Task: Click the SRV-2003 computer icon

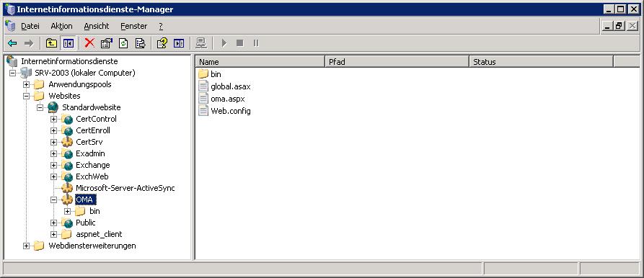Action: (x=26, y=73)
